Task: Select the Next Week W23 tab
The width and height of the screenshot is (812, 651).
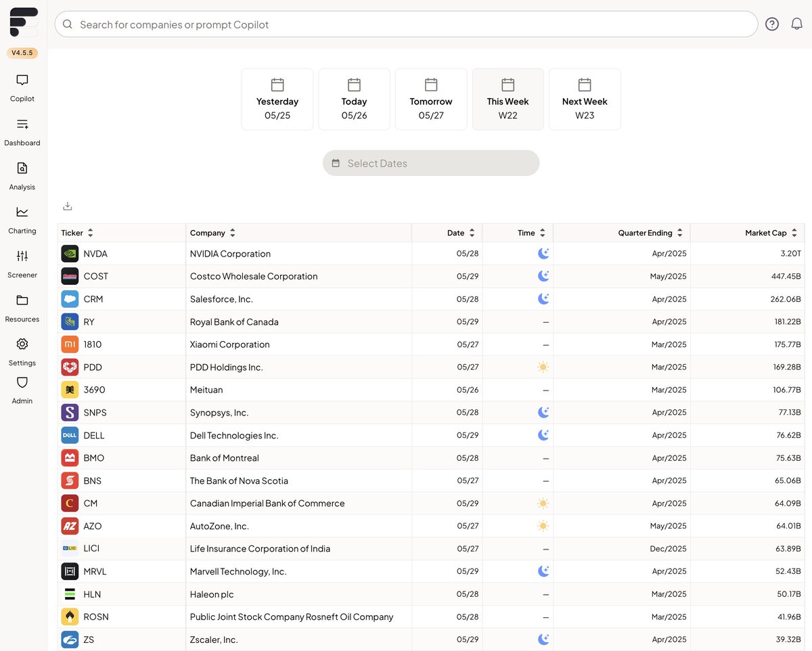Action: (x=585, y=99)
